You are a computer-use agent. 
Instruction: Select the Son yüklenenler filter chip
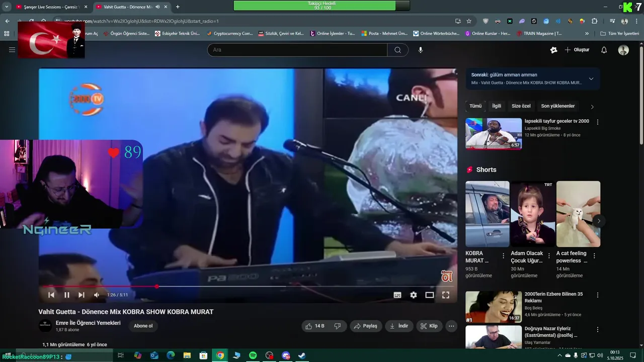coord(558,106)
